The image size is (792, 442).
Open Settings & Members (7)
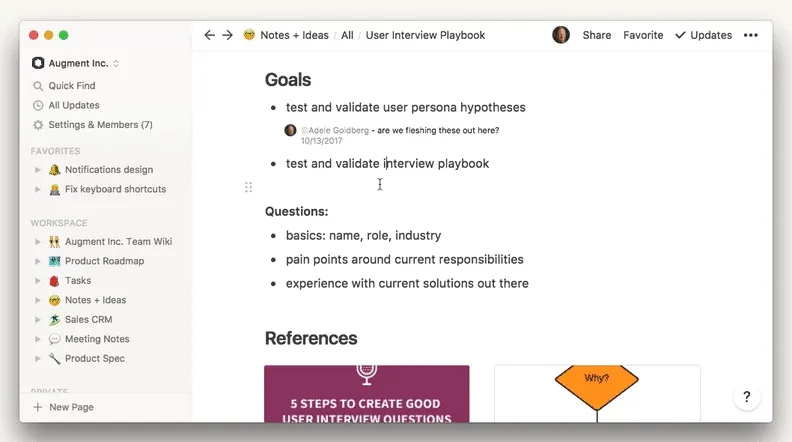click(101, 125)
